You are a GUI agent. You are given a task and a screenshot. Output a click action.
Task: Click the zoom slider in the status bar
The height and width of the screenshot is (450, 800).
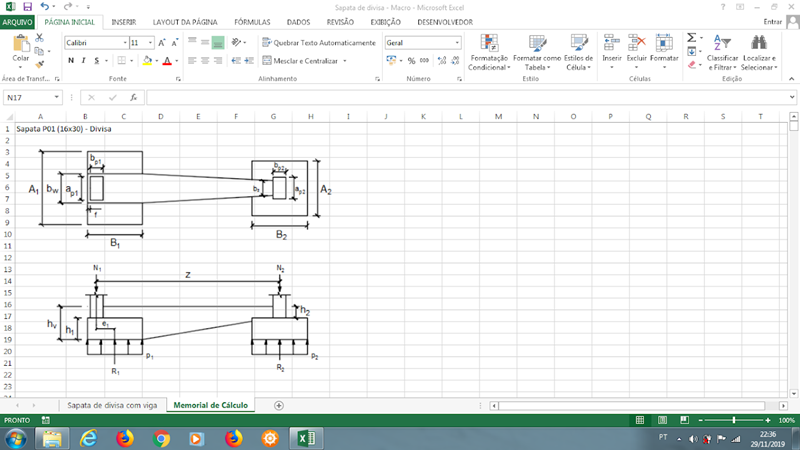(735, 421)
